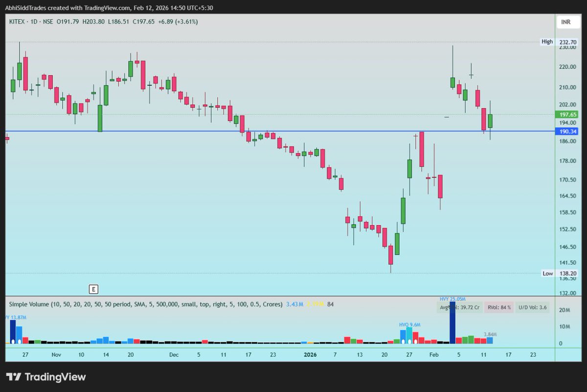Image resolution: width=587 pixels, height=392 pixels.
Task: Click the Feb label on the time axis
Action: pos(433,354)
